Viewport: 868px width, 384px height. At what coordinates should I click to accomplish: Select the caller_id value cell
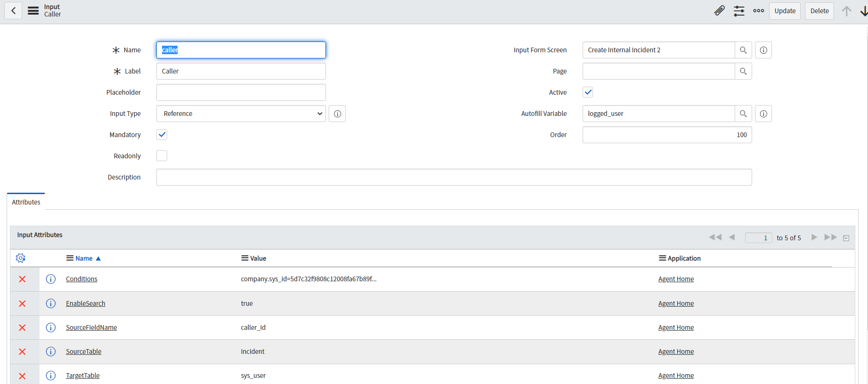(x=253, y=327)
